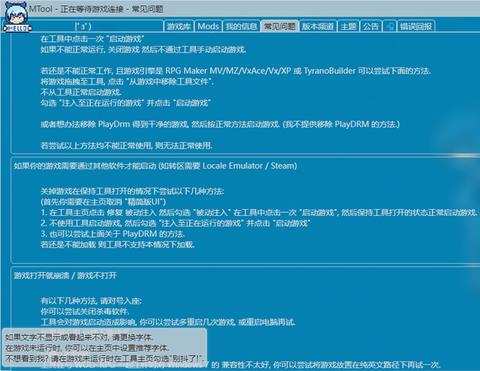The width and height of the screenshot is (480, 371).
Task: Click step 2 about 注入至正在运行的游戏
Action: (x=176, y=223)
